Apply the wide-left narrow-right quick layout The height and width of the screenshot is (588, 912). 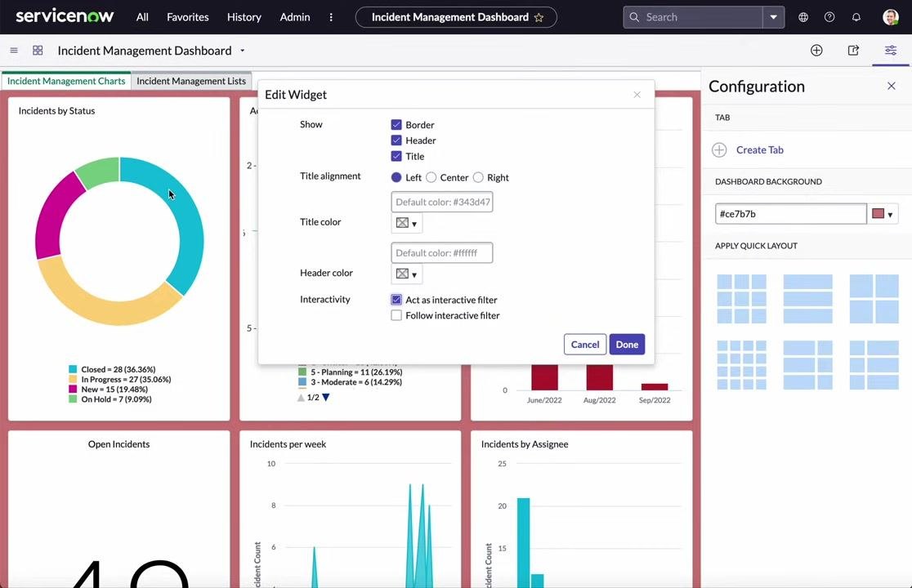click(808, 365)
